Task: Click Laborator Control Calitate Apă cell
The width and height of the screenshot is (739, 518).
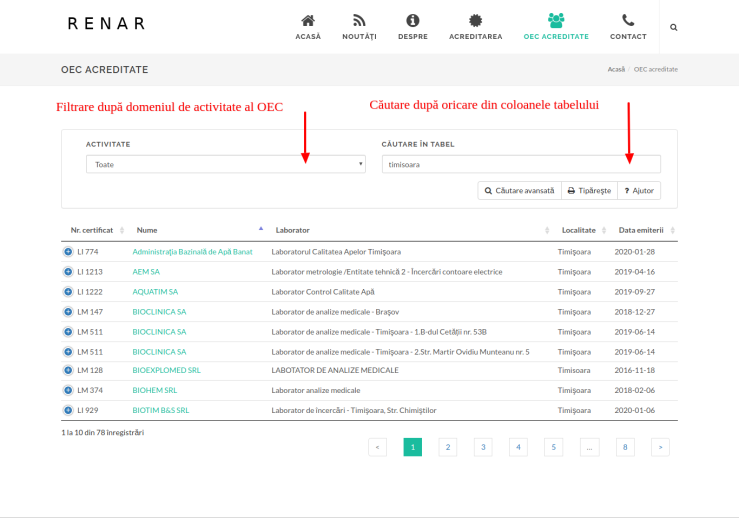Action: (x=323, y=292)
